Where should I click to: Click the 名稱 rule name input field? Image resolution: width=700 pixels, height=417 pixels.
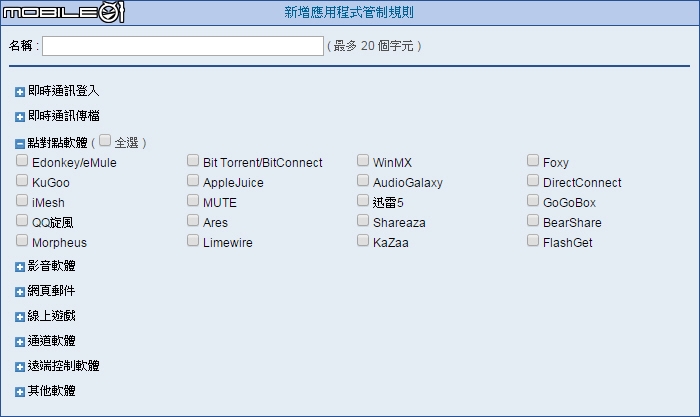coord(183,46)
